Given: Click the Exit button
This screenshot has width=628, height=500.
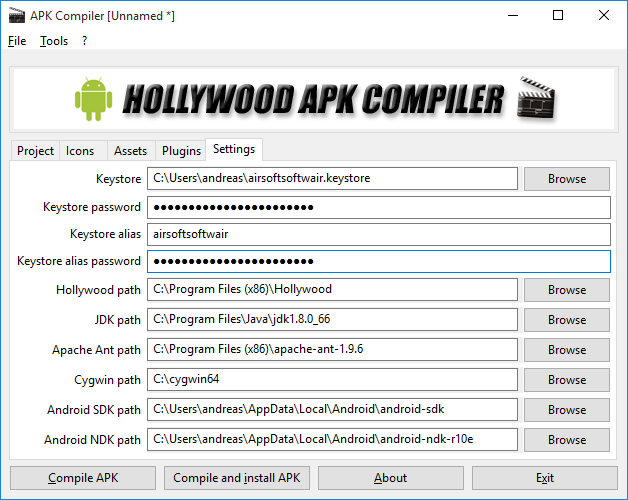Looking at the screenshot, I should point(545,478).
